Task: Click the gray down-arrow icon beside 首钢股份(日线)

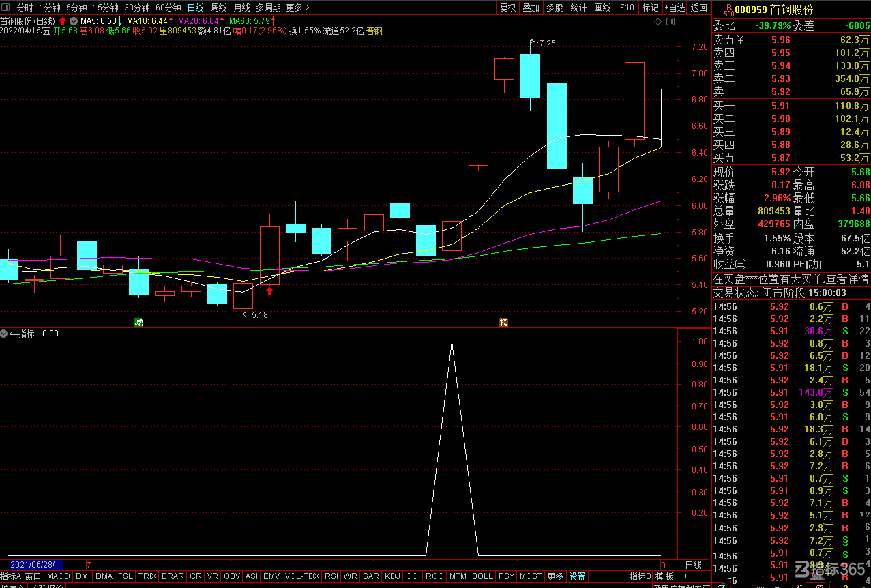Action: pos(74,20)
